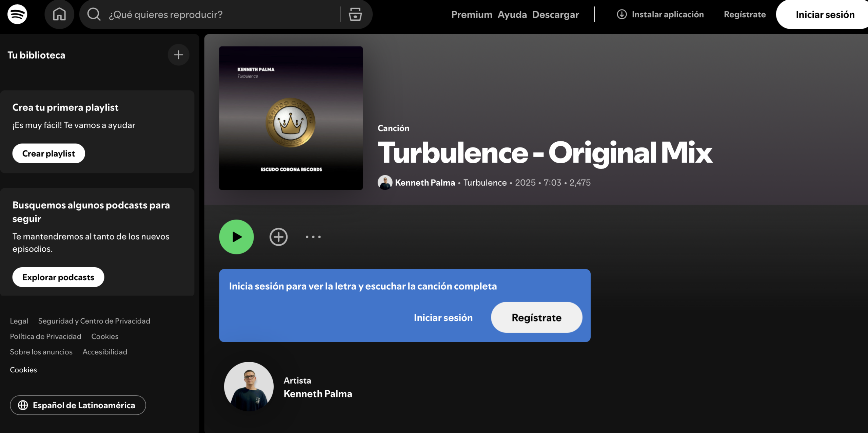Add song to library with plus circle
The image size is (868, 433).
(278, 237)
